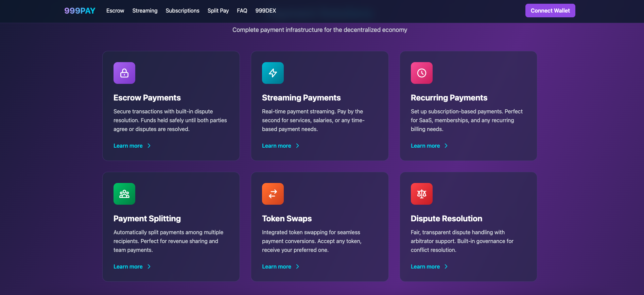Learn more about Escrow Payments
The width and height of the screenshot is (644, 295).
click(x=132, y=146)
